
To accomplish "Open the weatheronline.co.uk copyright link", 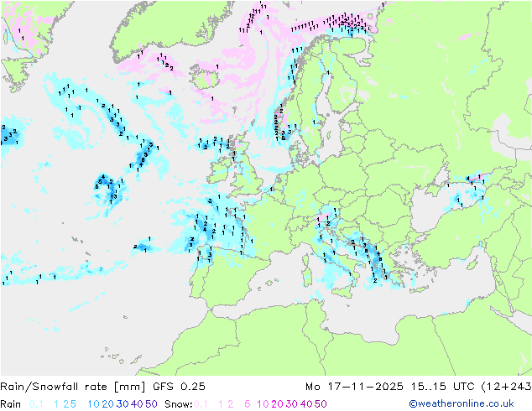I will [462, 403].
